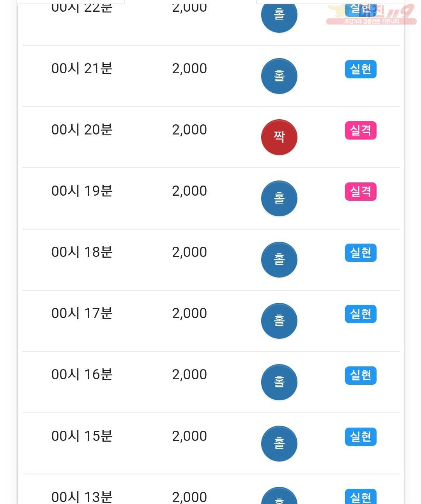Select the 실현 badge at 00시 18분
The image size is (421, 504).
click(361, 253)
